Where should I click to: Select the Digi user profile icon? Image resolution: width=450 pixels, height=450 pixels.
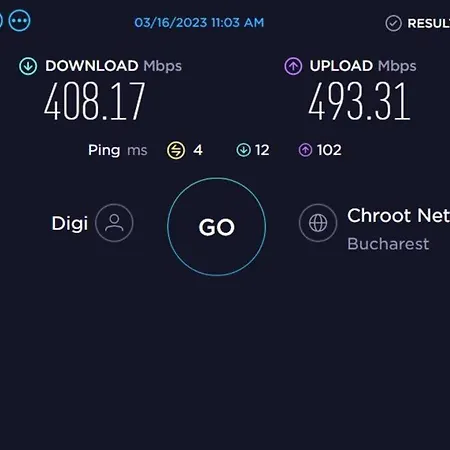[x=114, y=223]
